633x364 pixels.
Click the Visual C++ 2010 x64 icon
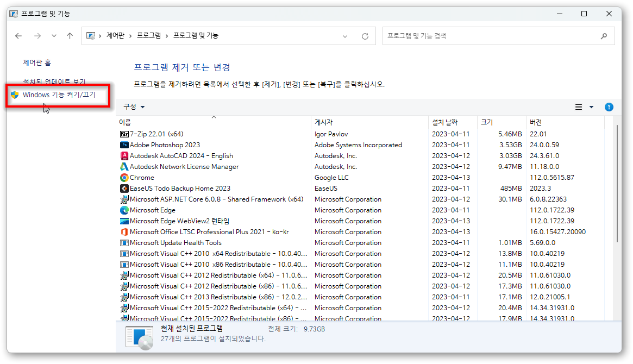click(x=124, y=254)
